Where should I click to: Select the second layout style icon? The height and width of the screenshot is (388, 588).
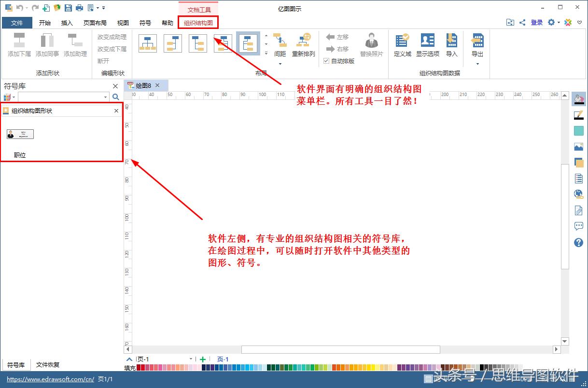tap(173, 43)
